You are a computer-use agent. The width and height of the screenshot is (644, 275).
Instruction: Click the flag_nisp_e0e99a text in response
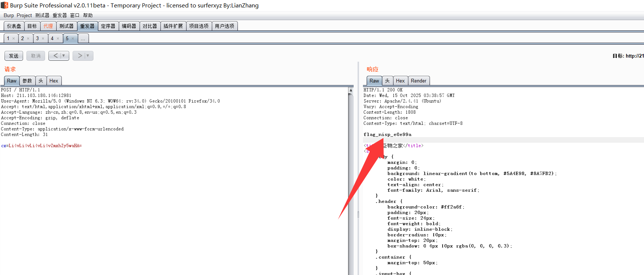[x=388, y=135]
